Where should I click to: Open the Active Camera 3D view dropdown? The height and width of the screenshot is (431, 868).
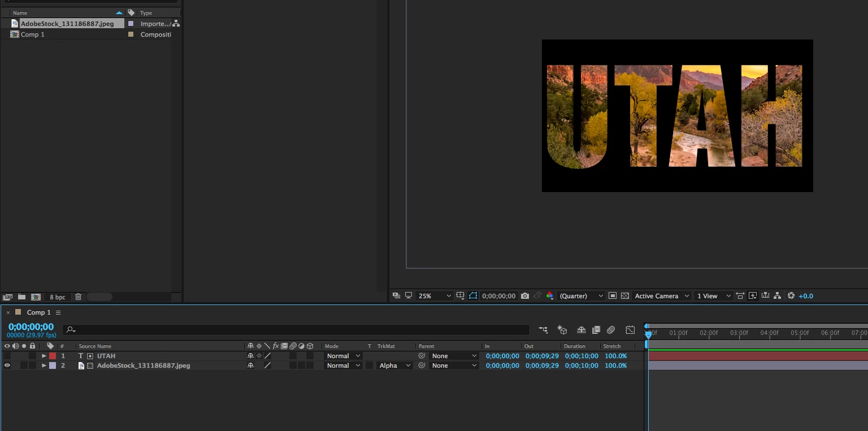[x=662, y=296]
